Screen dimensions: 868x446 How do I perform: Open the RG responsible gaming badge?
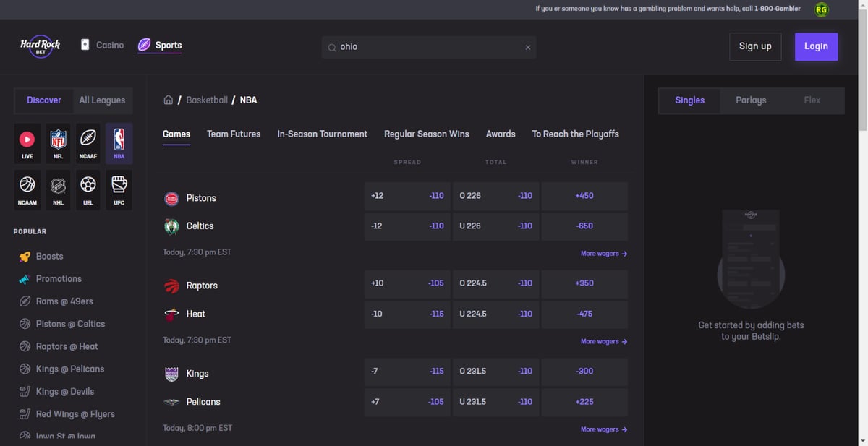pyautogui.click(x=821, y=9)
